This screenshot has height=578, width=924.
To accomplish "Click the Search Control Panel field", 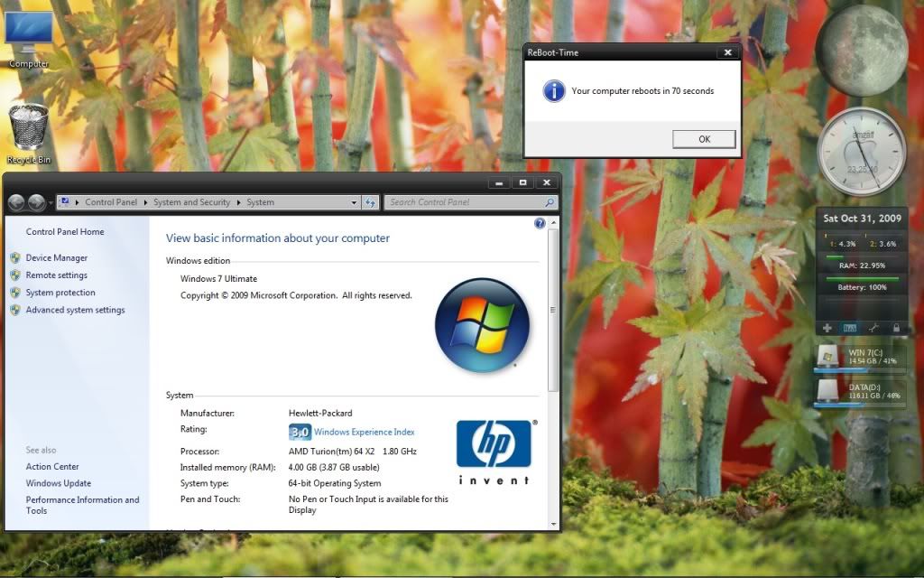I will [x=465, y=203].
